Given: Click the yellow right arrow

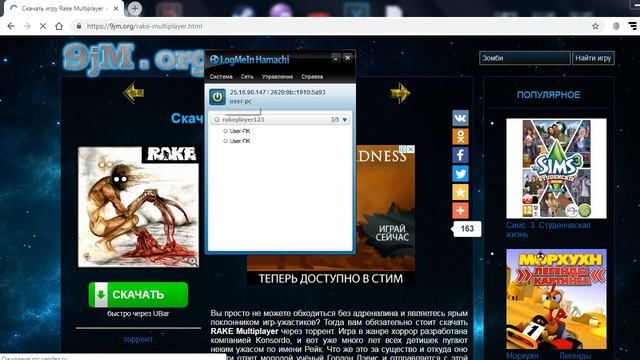Looking at the screenshot, I should pyautogui.click(x=400, y=93).
